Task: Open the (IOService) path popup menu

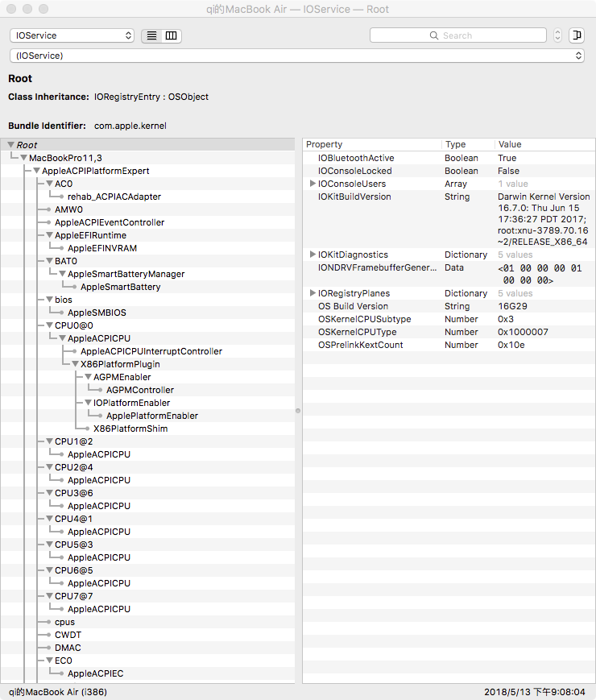Action: [x=297, y=56]
